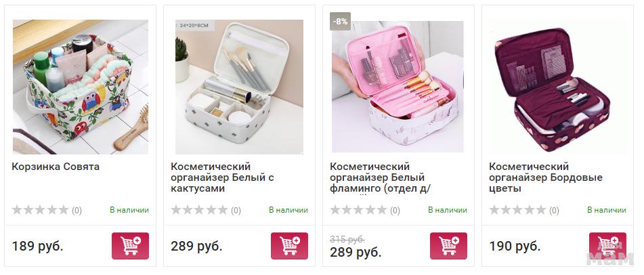The image size is (644, 275).
Task: Click the review count (0) for Корзинка Совята
Action: (77, 211)
